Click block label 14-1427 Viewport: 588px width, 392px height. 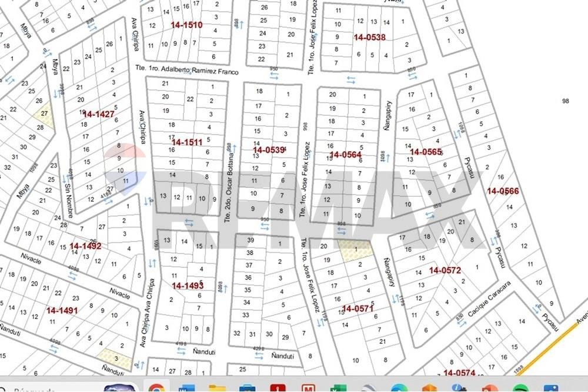[99, 114]
